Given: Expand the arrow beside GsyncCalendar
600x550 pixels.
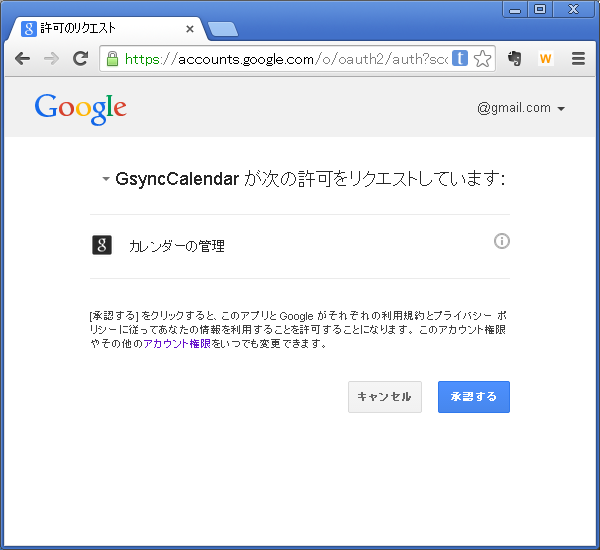Looking at the screenshot, I should (106, 180).
